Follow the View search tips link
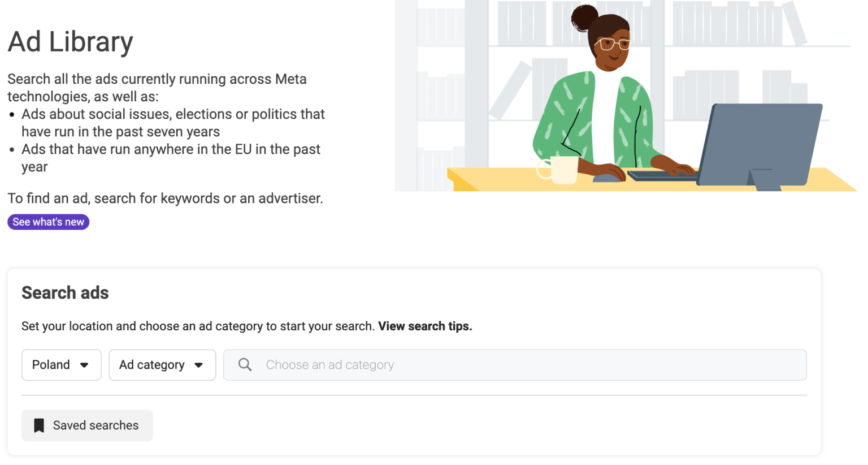This screenshot has width=868, height=465. pos(425,326)
